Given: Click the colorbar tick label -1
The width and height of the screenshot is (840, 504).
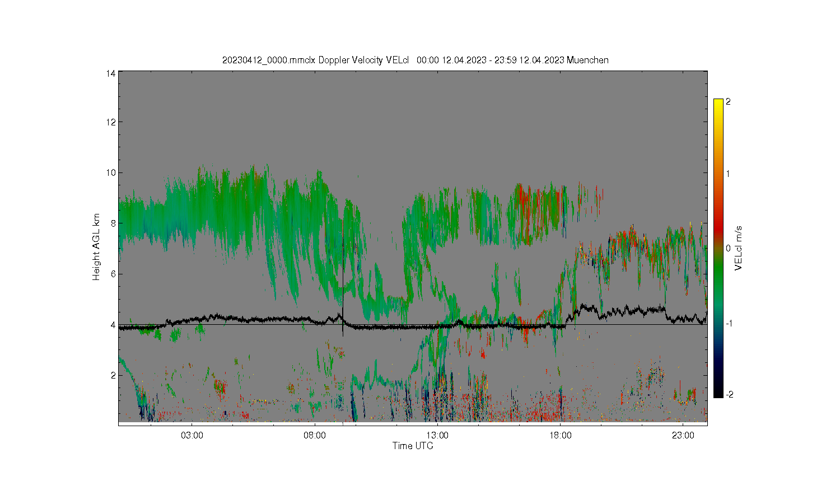Looking at the screenshot, I should pyautogui.click(x=729, y=324).
